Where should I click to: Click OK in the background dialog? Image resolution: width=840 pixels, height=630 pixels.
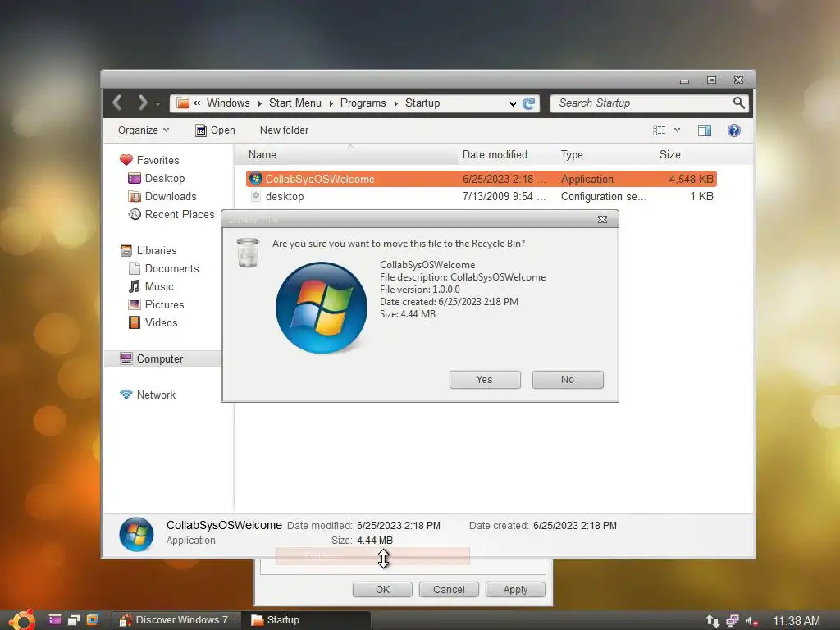(382, 589)
